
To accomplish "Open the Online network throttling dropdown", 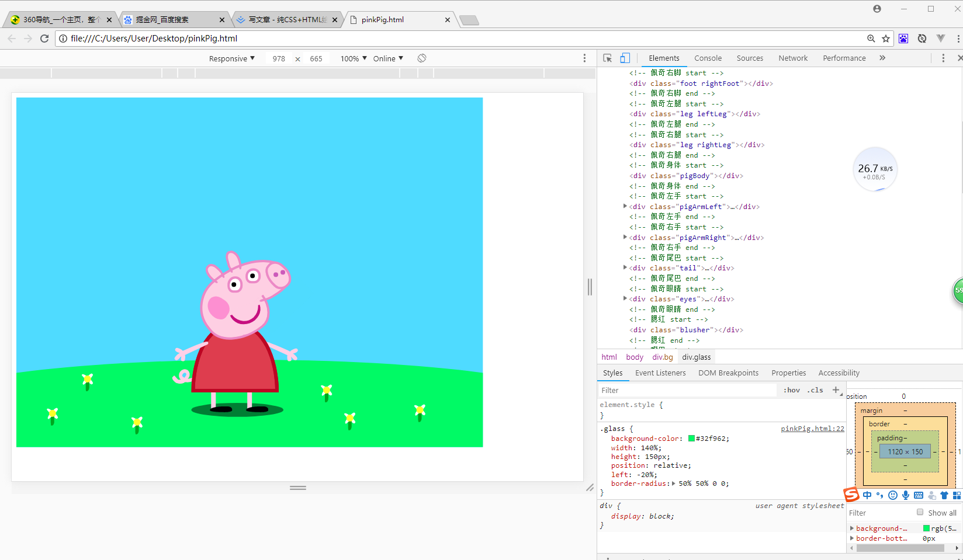I will tap(388, 58).
